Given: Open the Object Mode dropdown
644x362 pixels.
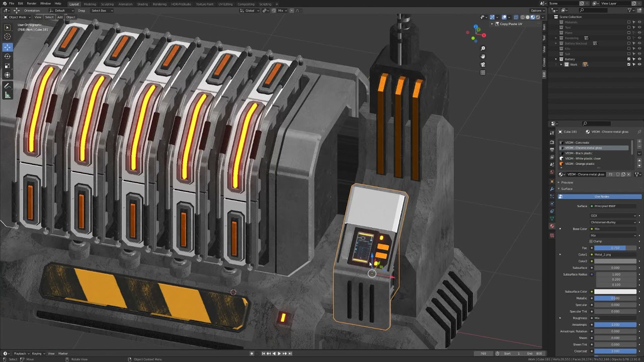Looking at the screenshot, I should pyautogui.click(x=18, y=17).
